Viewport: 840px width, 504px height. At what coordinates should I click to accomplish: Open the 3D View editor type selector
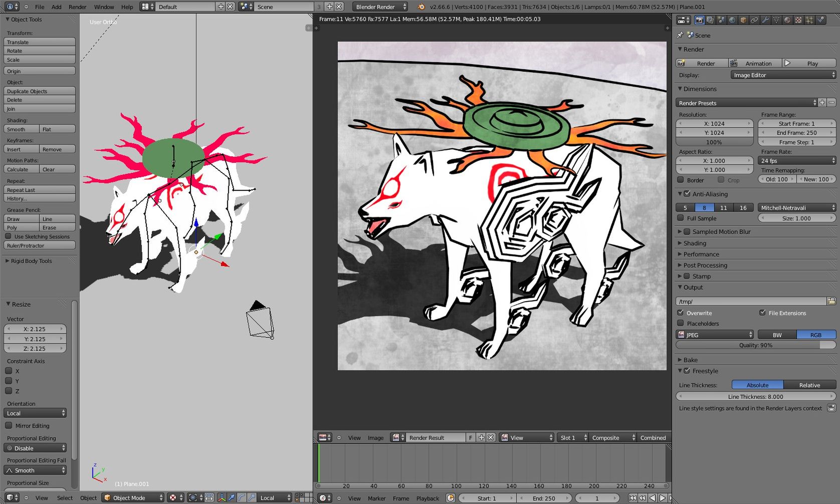[x=12, y=498]
